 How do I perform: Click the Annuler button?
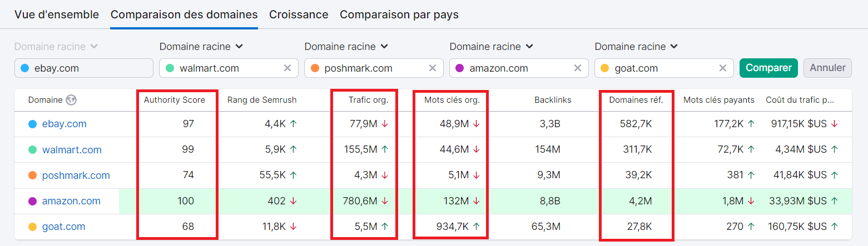coord(827,68)
